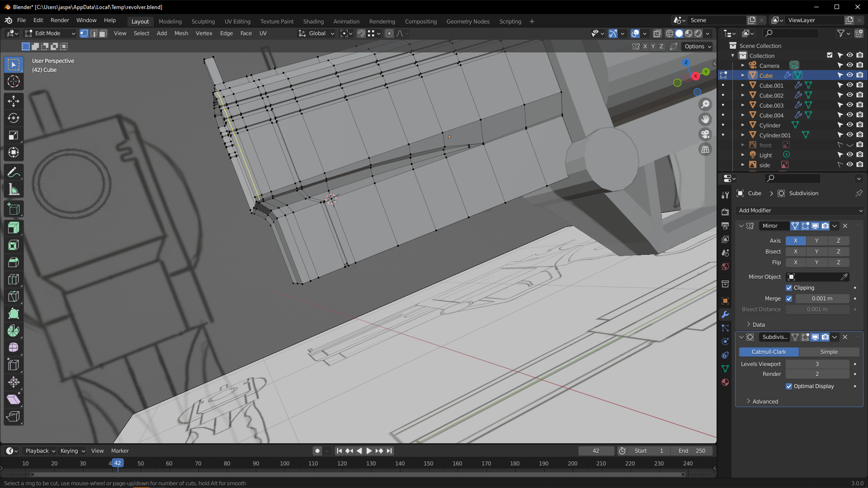This screenshot has height=488, width=868.
Task: Select the Measure tool in the toolbar
Action: (x=14, y=189)
